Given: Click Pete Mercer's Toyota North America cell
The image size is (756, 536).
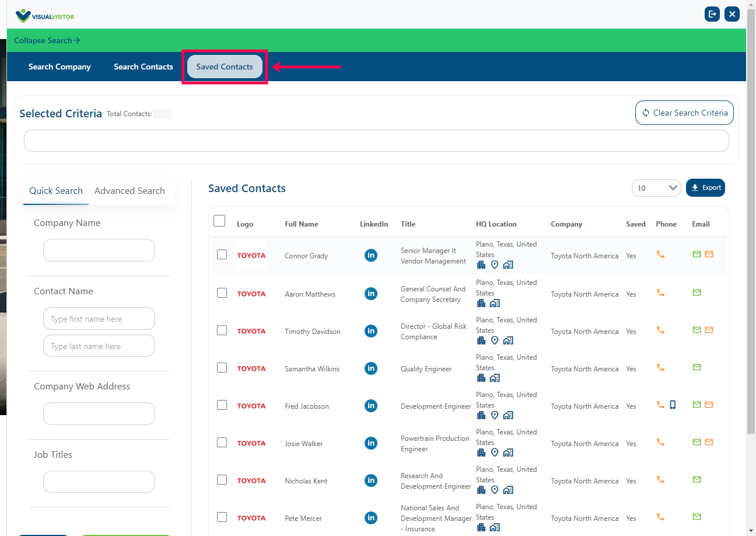Looking at the screenshot, I should coord(584,518).
